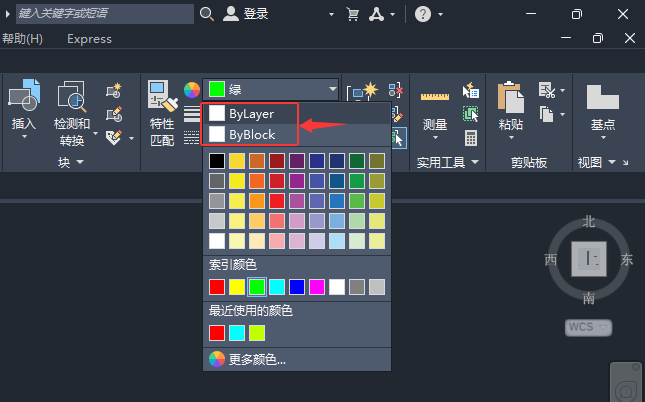Open the Measure (测量) ruler tool
This screenshot has height=402, width=645.
[x=435, y=97]
